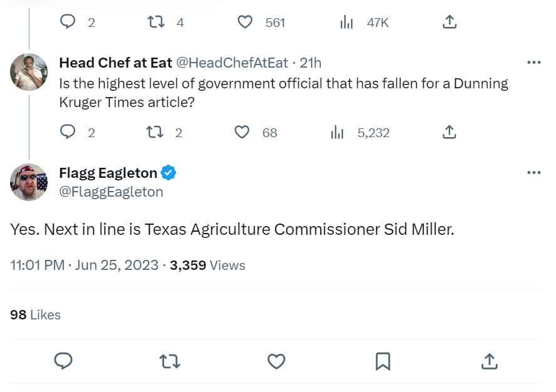
Task: Retweet Head Chef at Eat's tweet
Action: (x=154, y=132)
